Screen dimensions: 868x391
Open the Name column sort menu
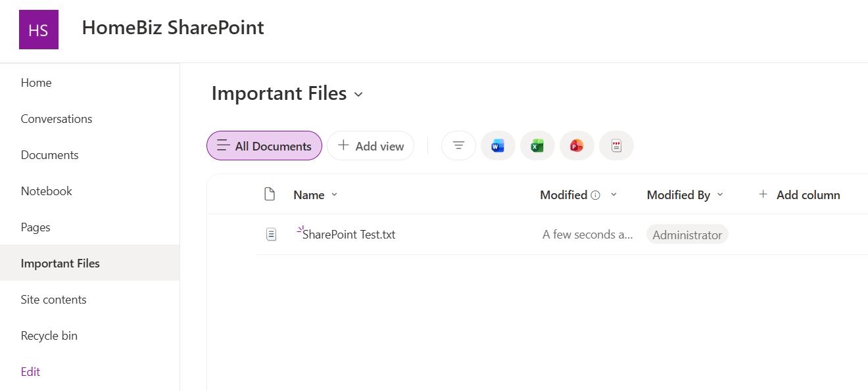pos(334,195)
